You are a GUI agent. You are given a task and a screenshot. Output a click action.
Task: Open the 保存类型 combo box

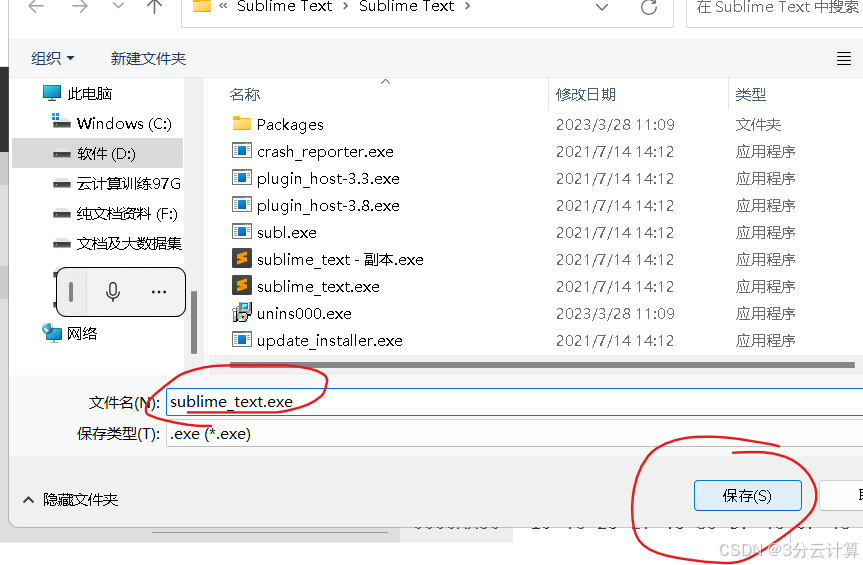[x=514, y=434]
